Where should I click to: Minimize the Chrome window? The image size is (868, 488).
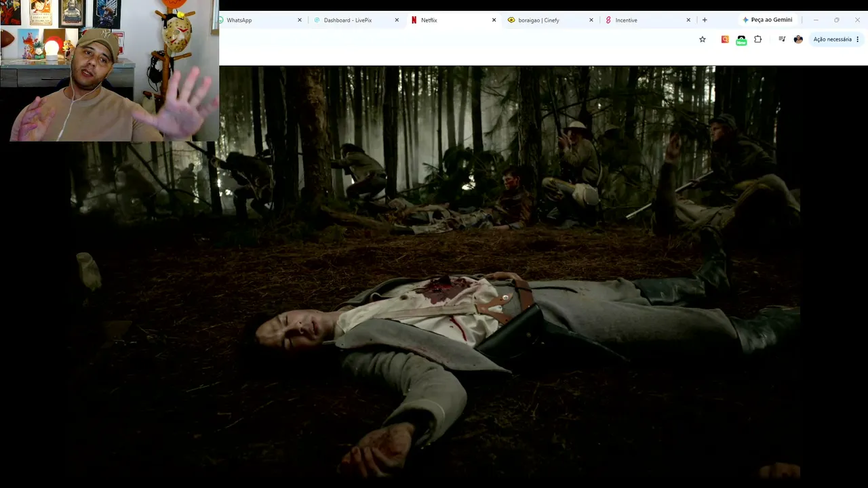[x=816, y=20]
